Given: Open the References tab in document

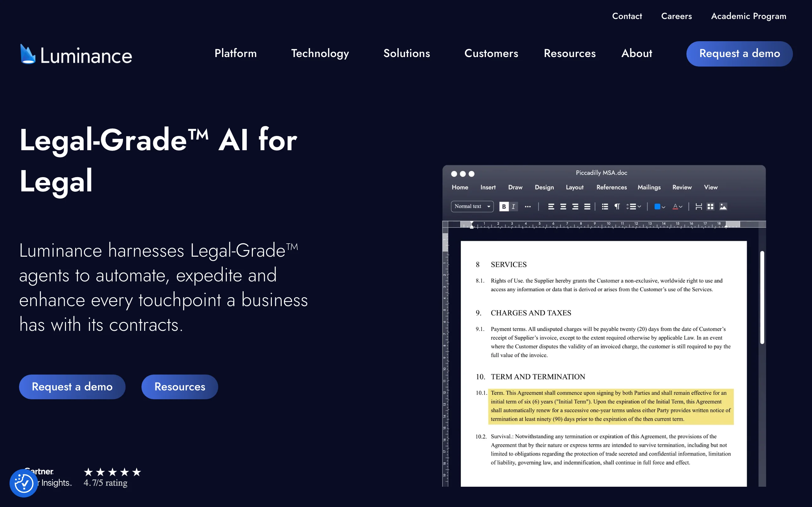Looking at the screenshot, I should 611,188.
